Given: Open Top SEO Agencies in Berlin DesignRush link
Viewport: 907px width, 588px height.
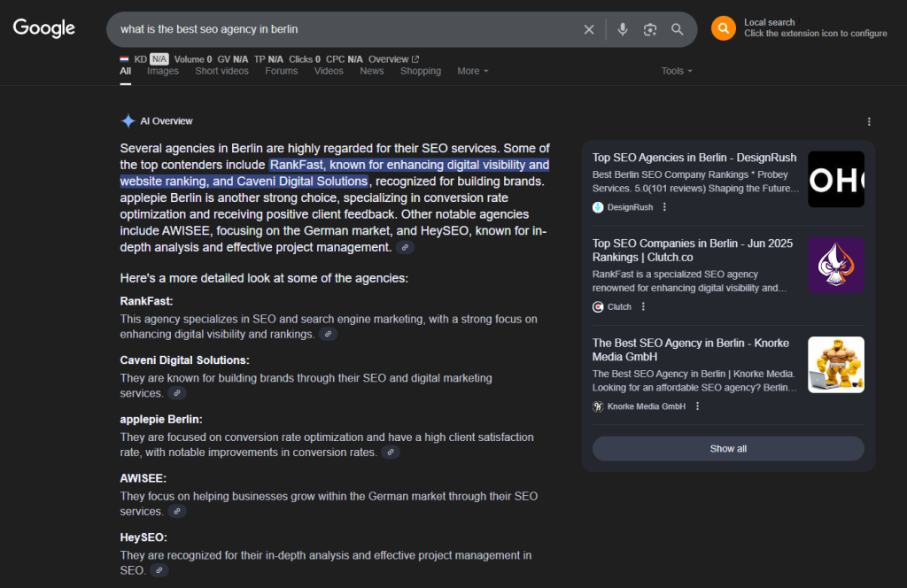Looking at the screenshot, I should point(694,158).
